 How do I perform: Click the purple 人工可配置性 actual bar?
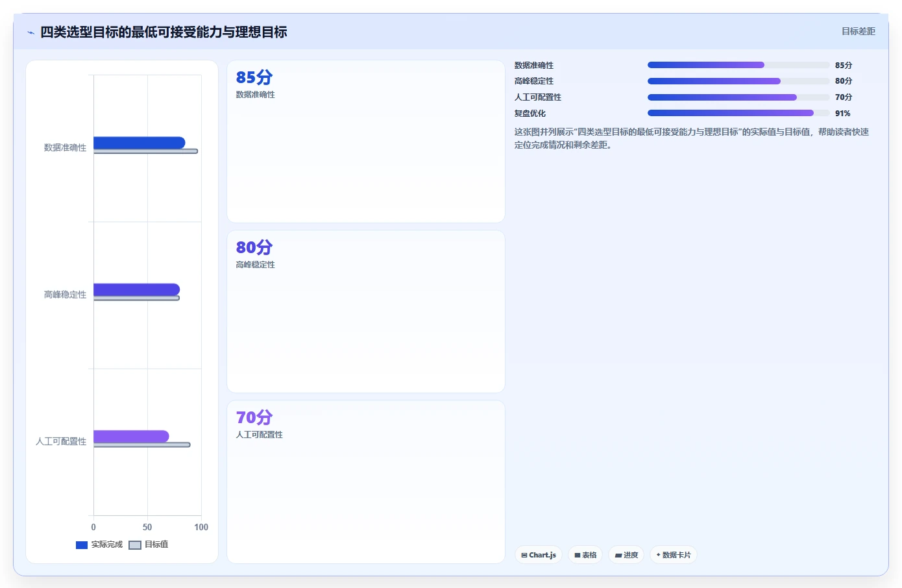pos(131,436)
